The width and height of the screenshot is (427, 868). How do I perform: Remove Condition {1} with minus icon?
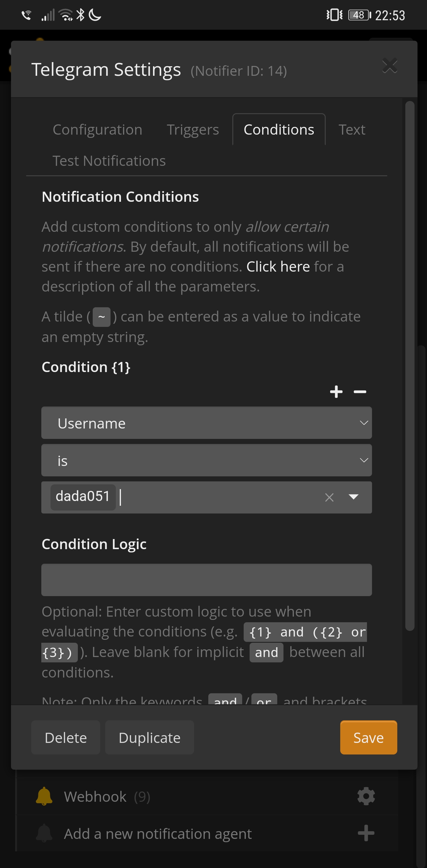coord(360,392)
